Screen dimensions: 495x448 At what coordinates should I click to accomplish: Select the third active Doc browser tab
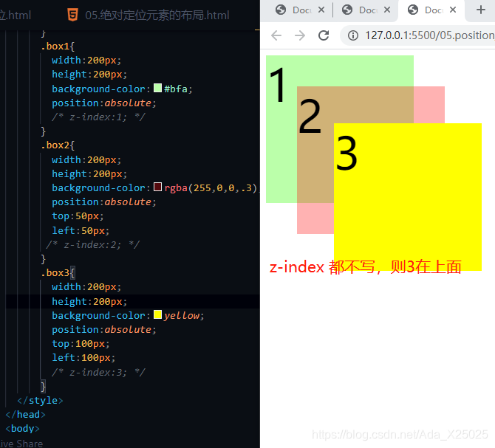[x=431, y=10]
